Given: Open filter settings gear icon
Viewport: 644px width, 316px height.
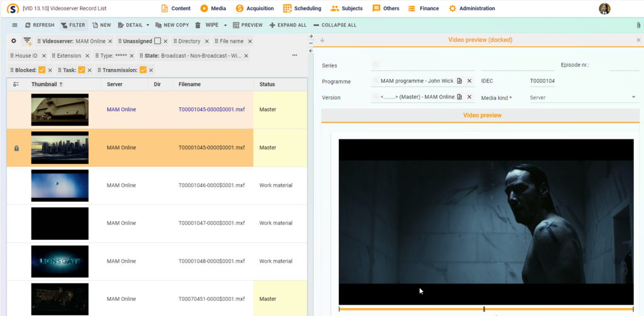Looking at the screenshot, I should tap(14, 41).
